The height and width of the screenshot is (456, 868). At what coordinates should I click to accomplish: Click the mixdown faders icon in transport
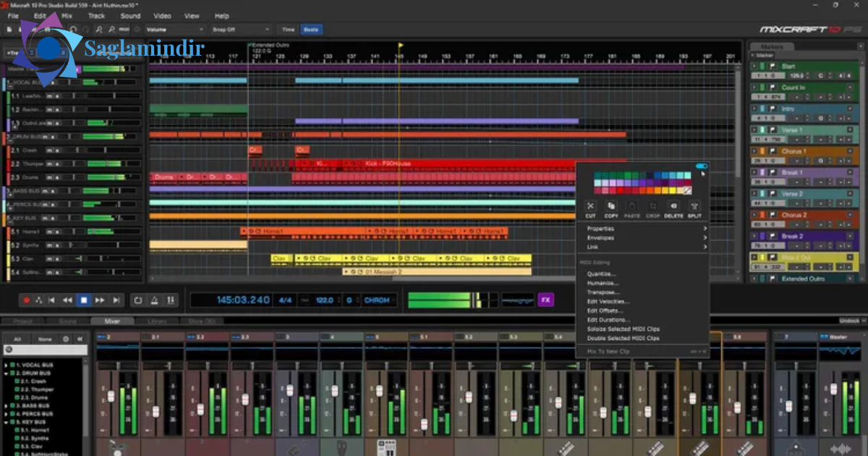pyautogui.click(x=171, y=300)
